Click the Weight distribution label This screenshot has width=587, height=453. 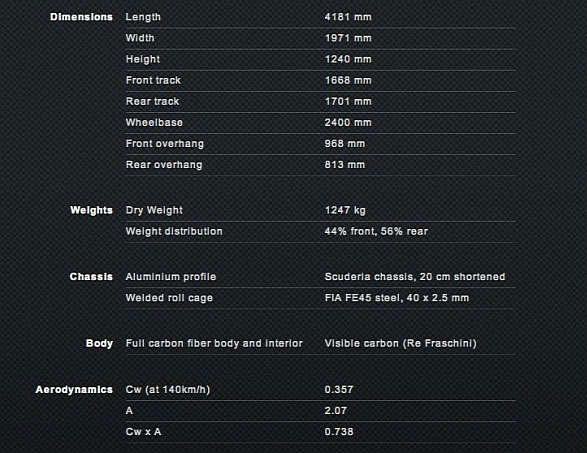[x=174, y=231]
